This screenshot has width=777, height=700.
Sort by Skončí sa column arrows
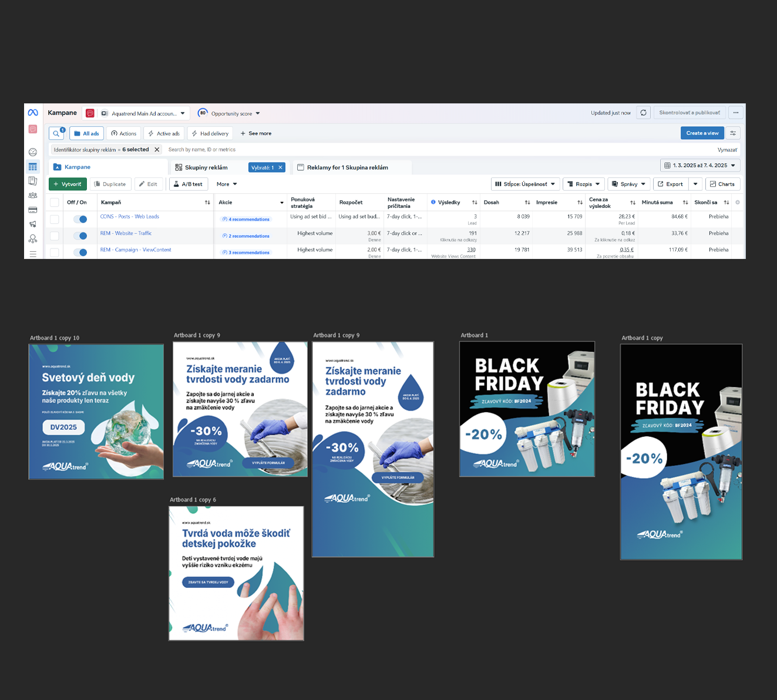click(726, 203)
